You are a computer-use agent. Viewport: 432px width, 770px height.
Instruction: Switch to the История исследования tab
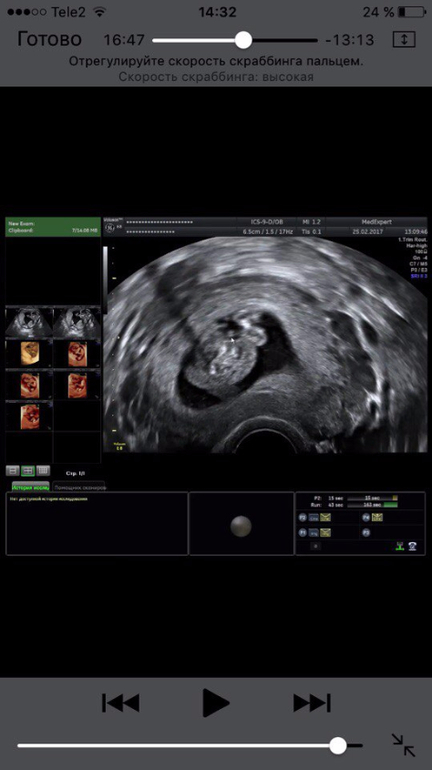(x=30, y=487)
